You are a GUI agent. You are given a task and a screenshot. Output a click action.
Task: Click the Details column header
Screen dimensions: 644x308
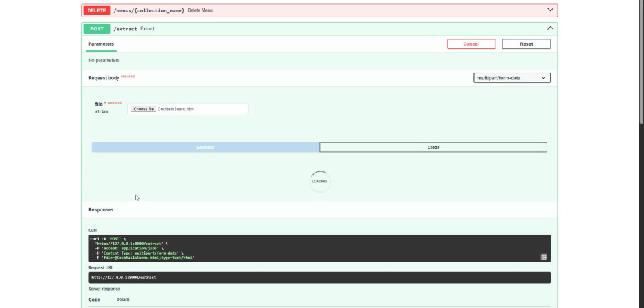pyautogui.click(x=123, y=300)
